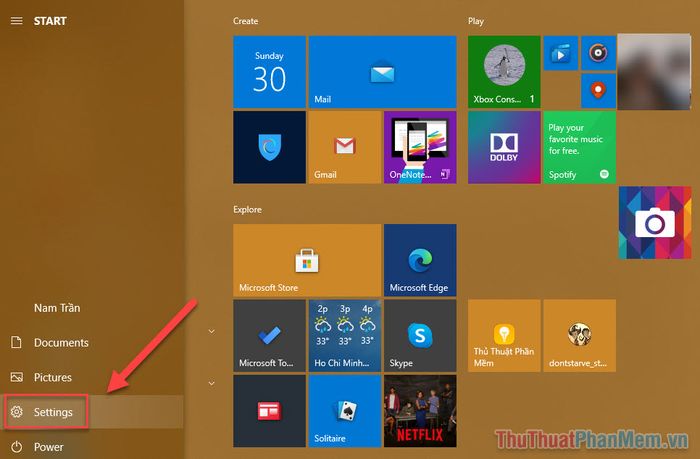The image size is (700, 459).
Task: Open Documents from the left sidebar
Action: 60,342
